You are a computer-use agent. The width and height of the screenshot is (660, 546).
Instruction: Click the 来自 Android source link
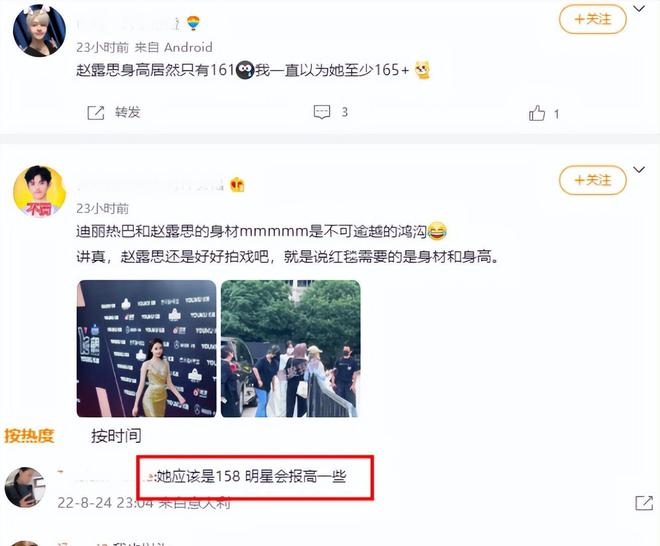pyautogui.click(x=173, y=47)
